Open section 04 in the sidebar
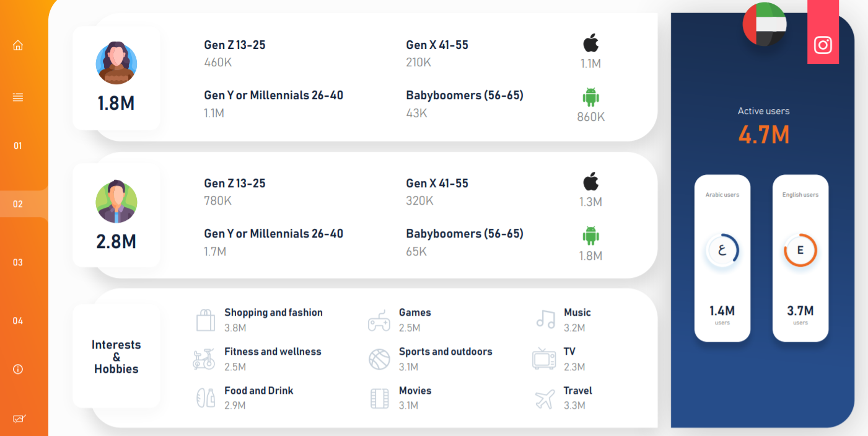The height and width of the screenshot is (436, 868). [18, 321]
